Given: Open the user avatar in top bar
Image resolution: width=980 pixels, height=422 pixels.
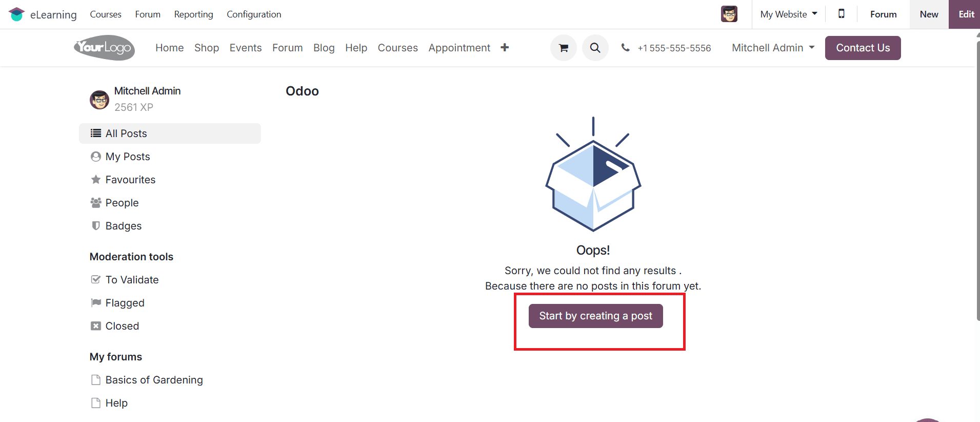Looking at the screenshot, I should [729, 14].
